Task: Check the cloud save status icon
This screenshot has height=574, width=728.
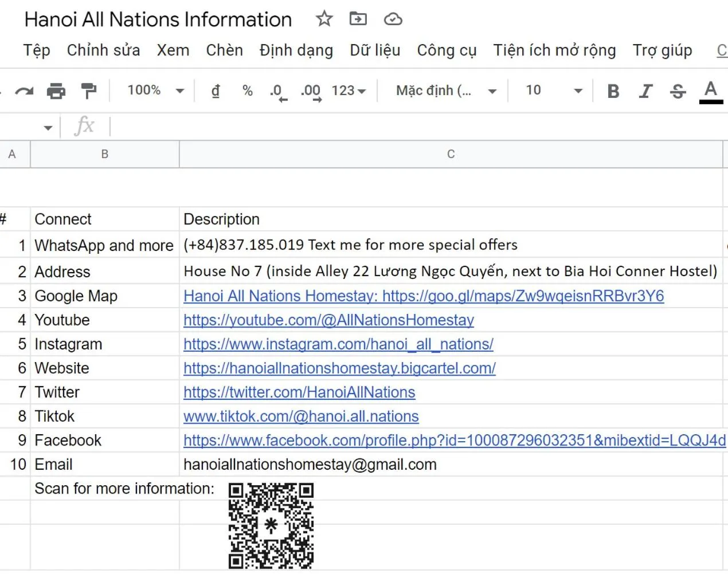Action: click(393, 19)
